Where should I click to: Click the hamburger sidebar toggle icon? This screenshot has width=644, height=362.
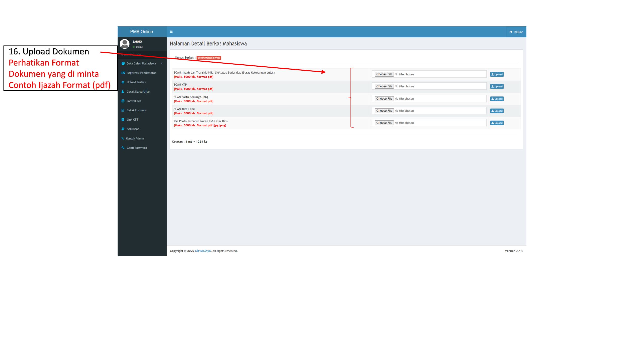click(x=171, y=32)
